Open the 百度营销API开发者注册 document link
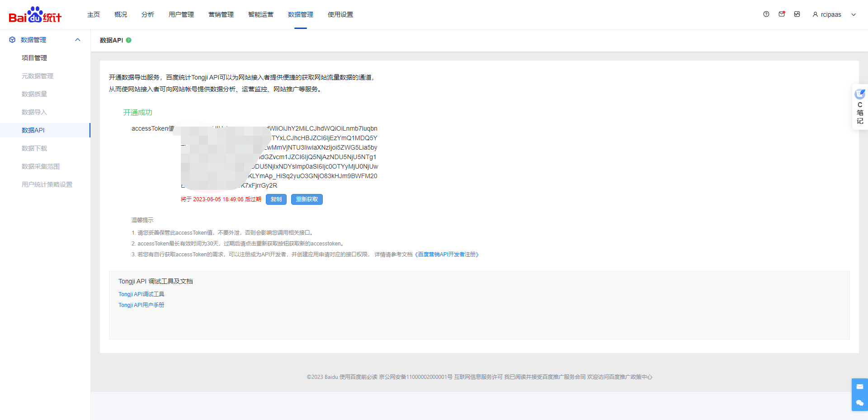Screen dimensions: 868x420 pyautogui.click(x=447, y=254)
